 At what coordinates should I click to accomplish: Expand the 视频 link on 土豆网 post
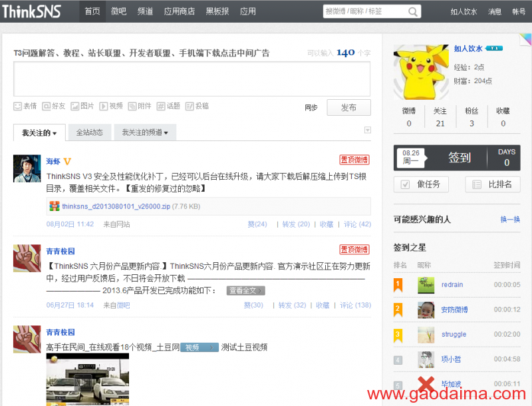click(199, 347)
